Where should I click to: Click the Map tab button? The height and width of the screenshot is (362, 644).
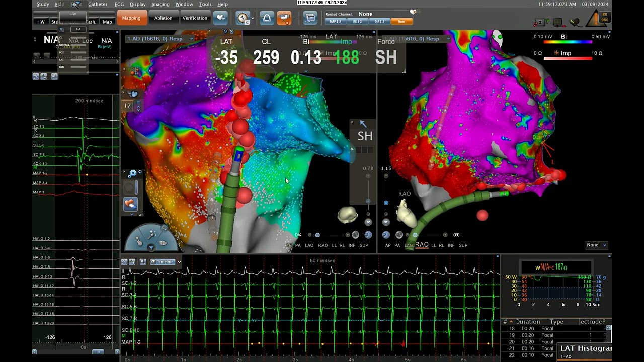click(x=107, y=22)
